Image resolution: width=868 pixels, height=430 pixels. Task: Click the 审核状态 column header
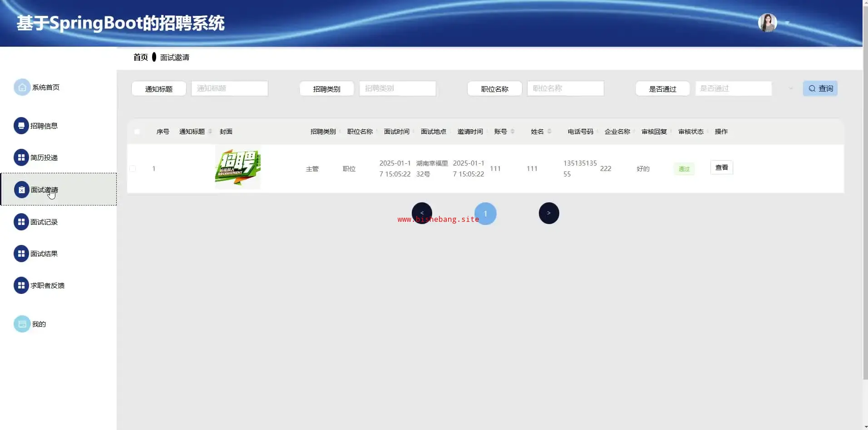coord(691,132)
